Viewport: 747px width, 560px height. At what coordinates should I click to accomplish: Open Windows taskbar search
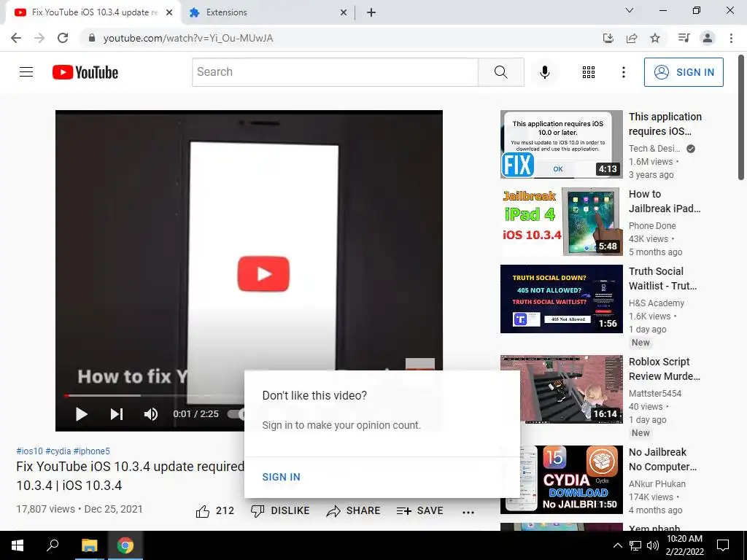(x=53, y=545)
